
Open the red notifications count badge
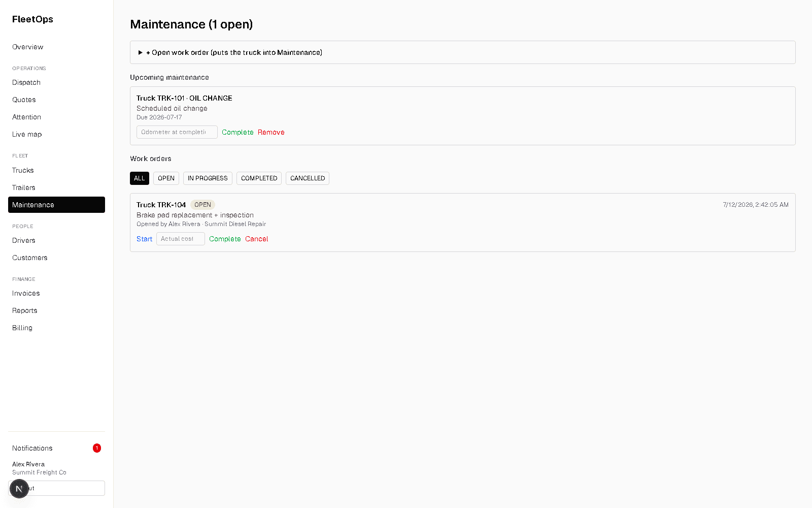click(x=97, y=448)
